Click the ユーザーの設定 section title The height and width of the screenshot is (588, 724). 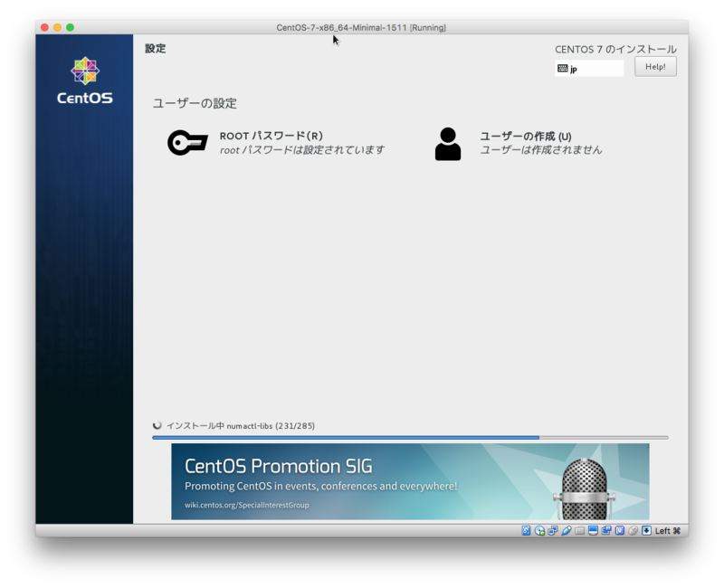point(195,103)
